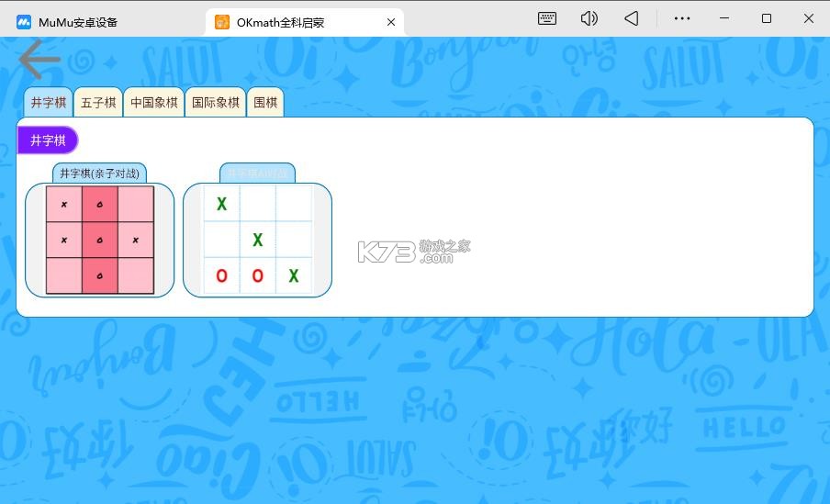Open the three-dots more menu

pos(682,18)
